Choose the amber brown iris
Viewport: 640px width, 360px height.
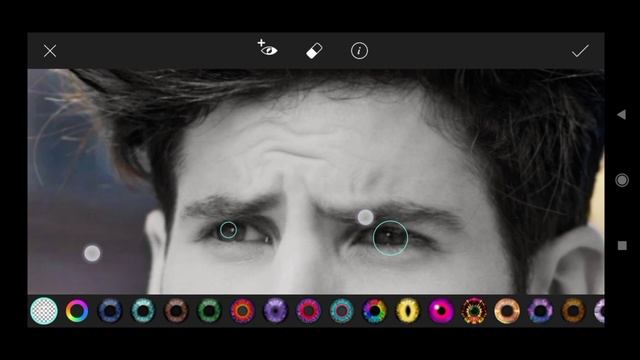point(573,311)
